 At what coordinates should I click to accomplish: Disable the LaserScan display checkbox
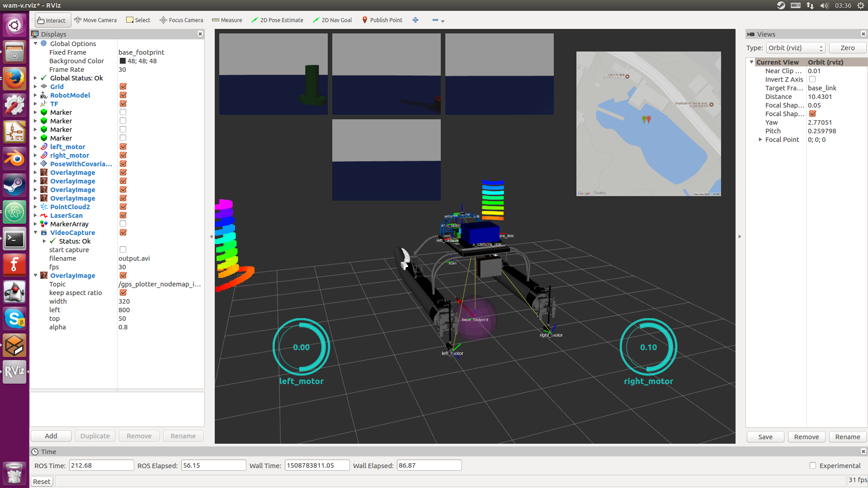123,216
